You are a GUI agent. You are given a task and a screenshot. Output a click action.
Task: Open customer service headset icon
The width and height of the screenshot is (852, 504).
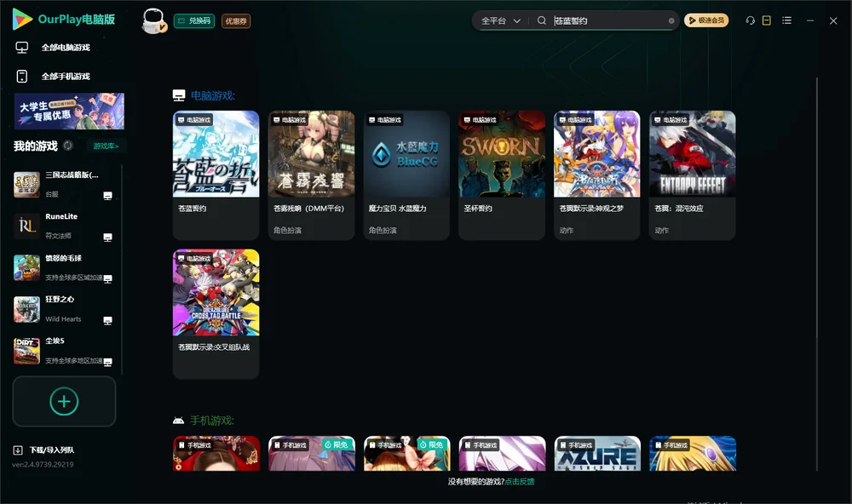coord(751,20)
